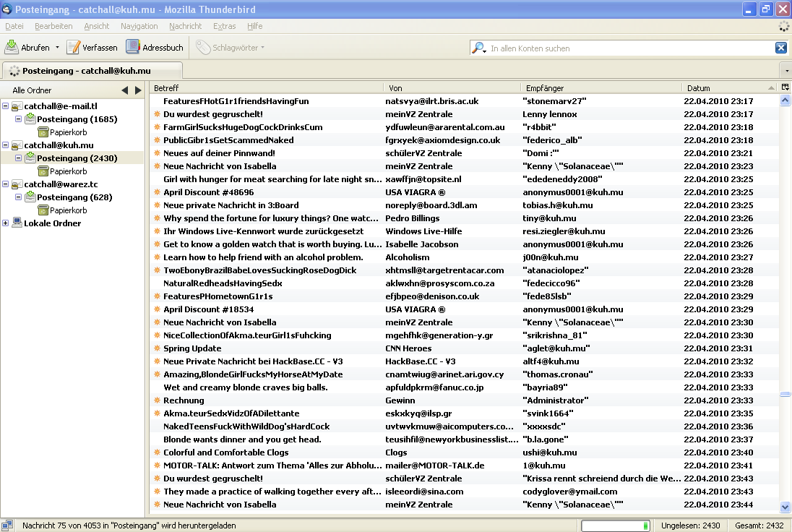The height and width of the screenshot is (532, 792).
Task: Click the catchall@kuh.mu account icon
Action: pos(17,145)
